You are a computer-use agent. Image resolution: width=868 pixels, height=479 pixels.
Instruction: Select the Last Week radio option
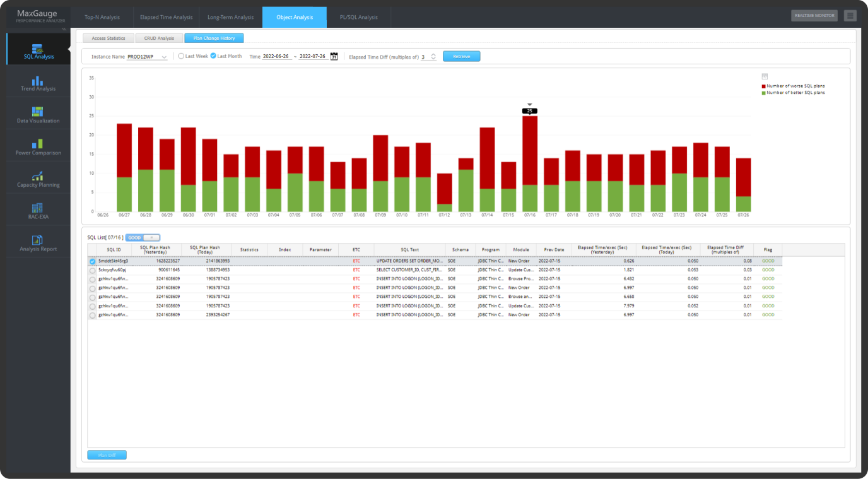tap(181, 56)
